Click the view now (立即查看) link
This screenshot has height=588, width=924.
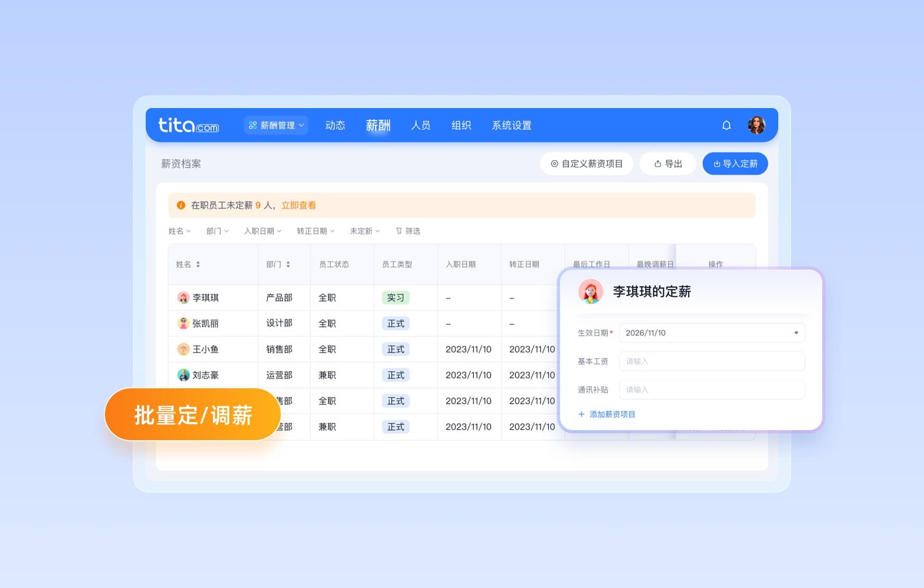click(299, 205)
